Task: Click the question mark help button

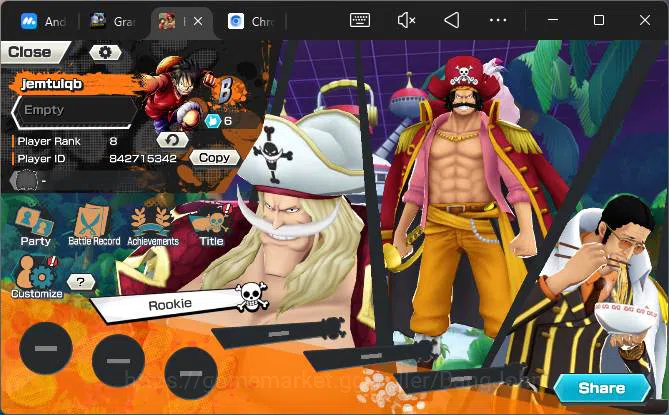Action: 81,282
